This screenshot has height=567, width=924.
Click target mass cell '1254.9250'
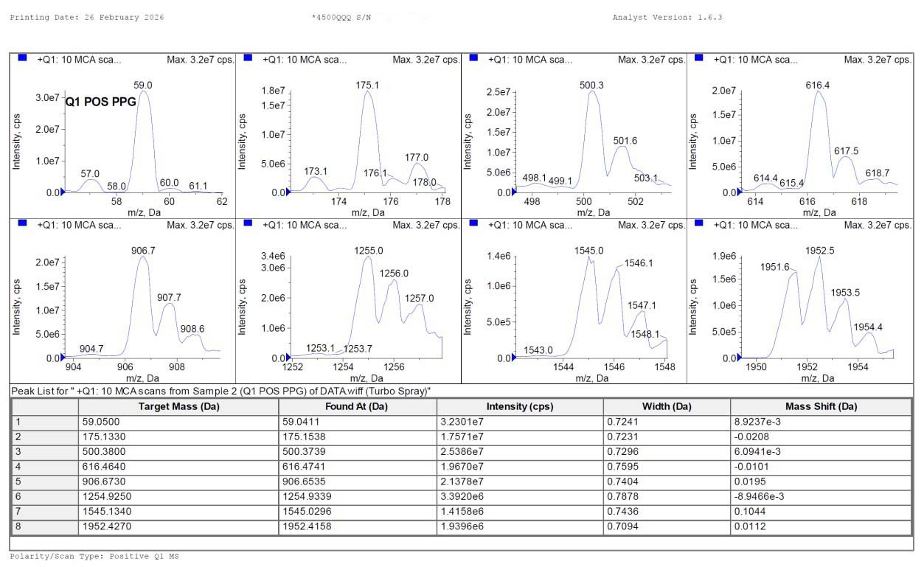pos(179,496)
